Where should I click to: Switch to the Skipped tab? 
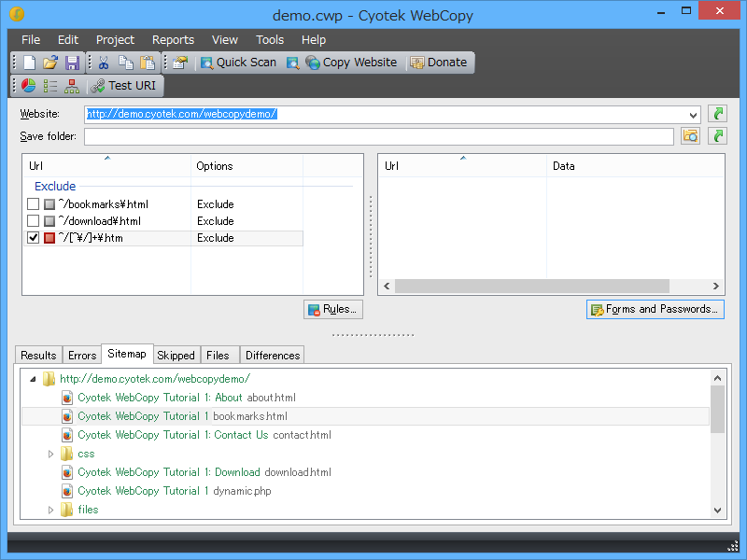click(176, 355)
